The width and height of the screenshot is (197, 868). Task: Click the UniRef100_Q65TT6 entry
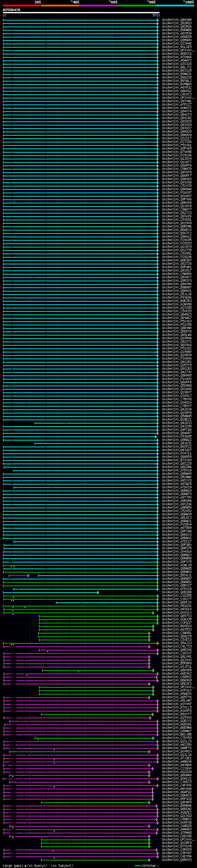coord(177,697)
